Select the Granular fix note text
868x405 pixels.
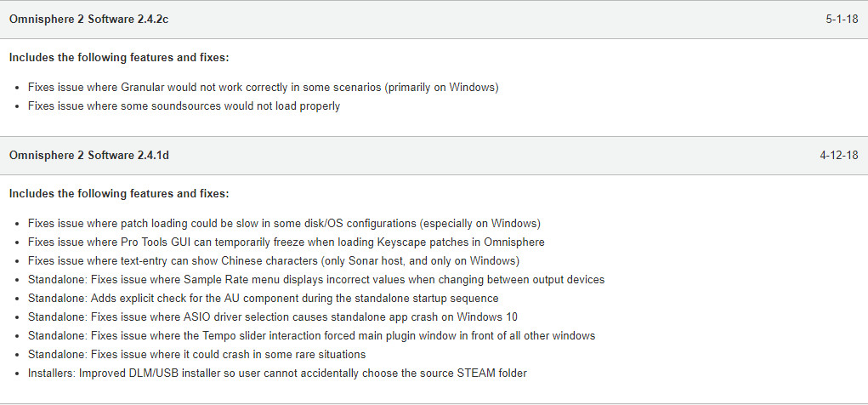(263, 87)
